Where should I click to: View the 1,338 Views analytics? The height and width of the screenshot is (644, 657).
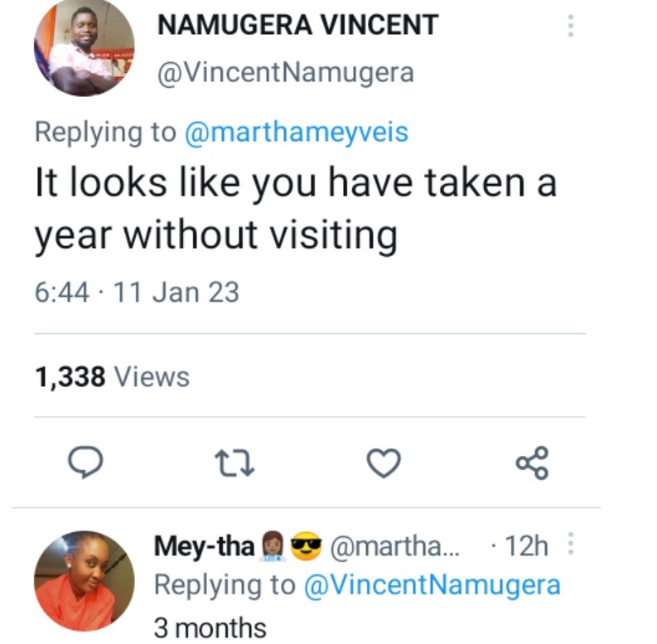point(112,377)
